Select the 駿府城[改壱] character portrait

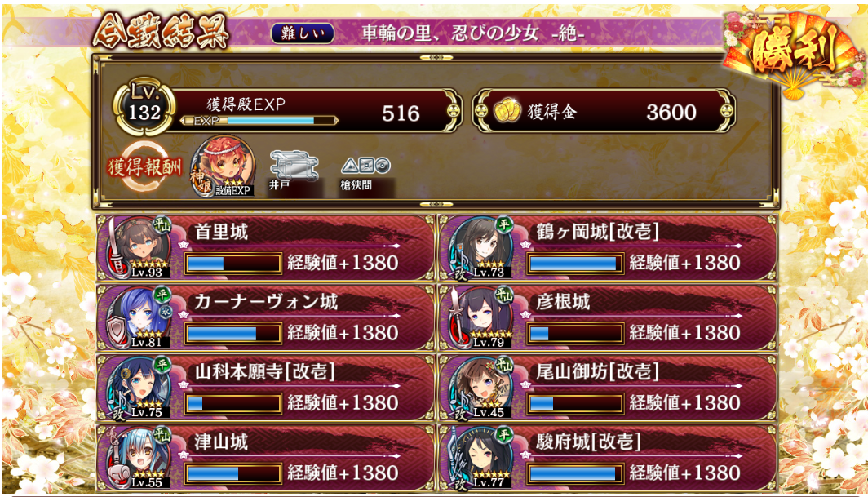pyautogui.click(x=480, y=458)
